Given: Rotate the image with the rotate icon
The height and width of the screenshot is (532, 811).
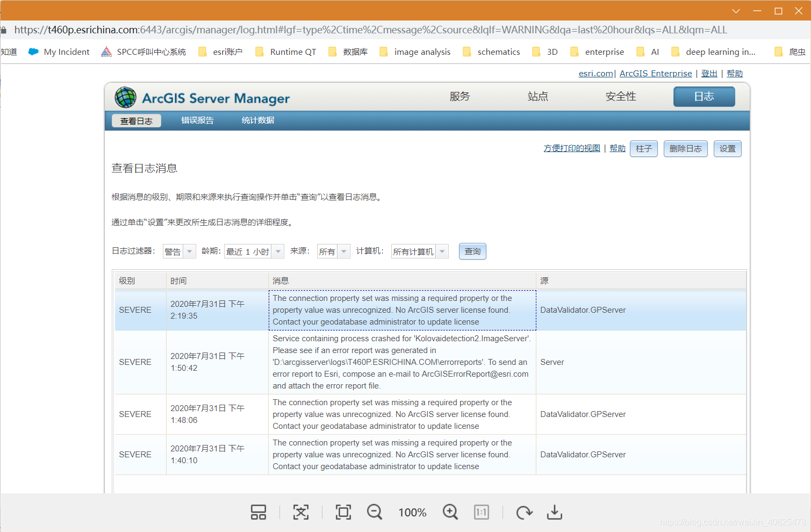Looking at the screenshot, I should click(x=524, y=513).
